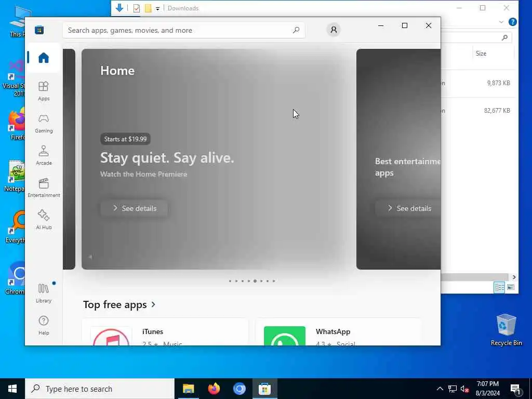Screen dimensions: 532x399
Task: Open the Windows Start menu
Action: click(x=12, y=389)
